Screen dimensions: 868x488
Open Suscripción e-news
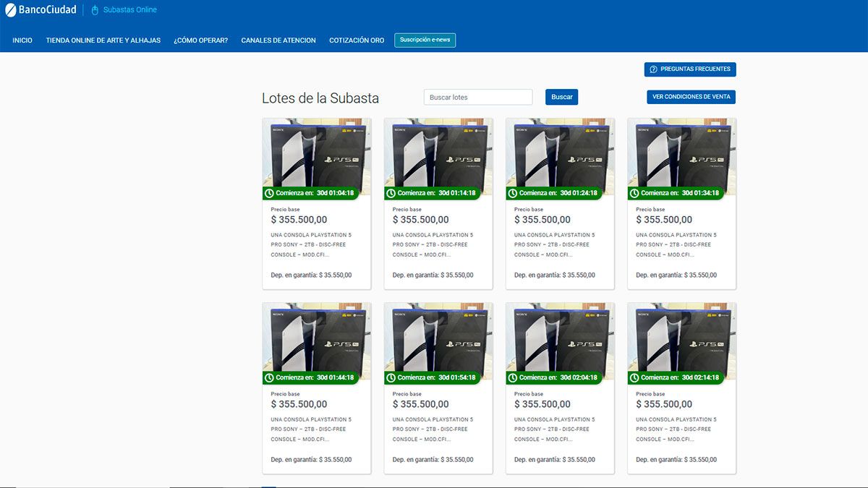(x=425, y=40)
